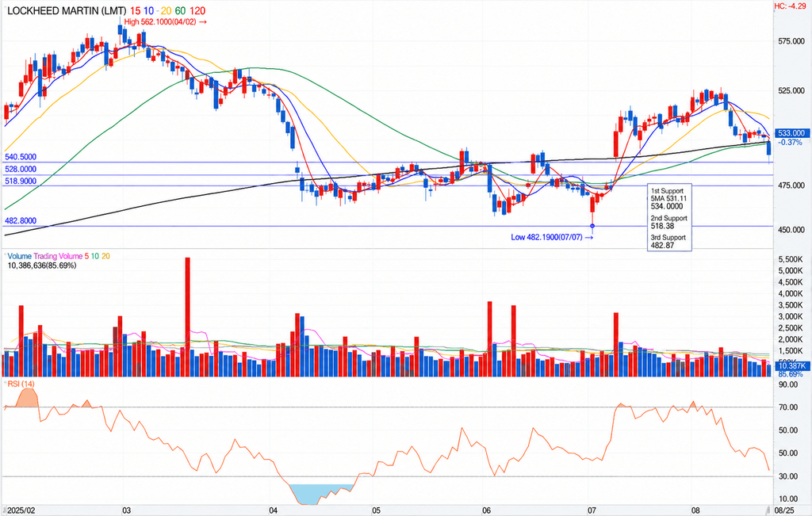
Task: Select the blue 10 moving-average label beside the title
Action: tap(148, 10)
